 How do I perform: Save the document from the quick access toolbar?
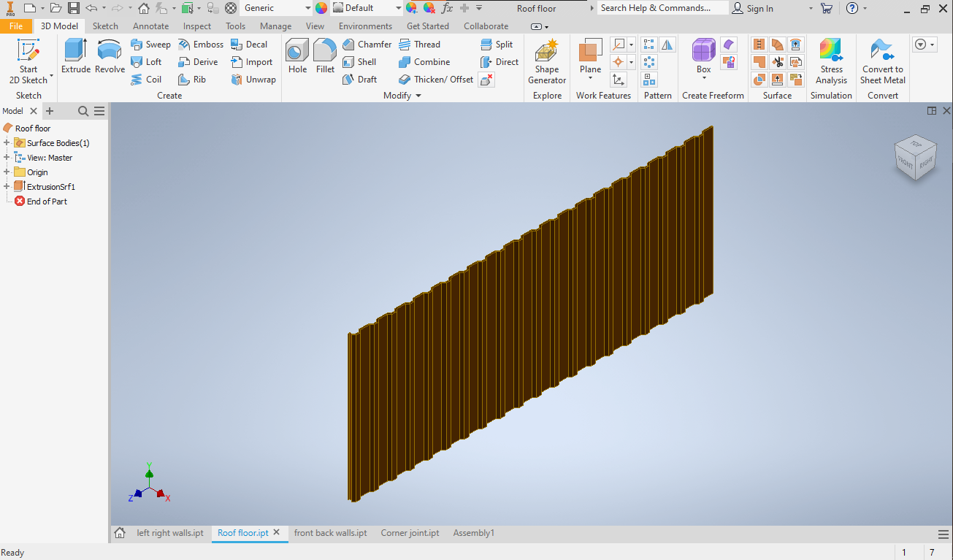(x=74, y=8)
